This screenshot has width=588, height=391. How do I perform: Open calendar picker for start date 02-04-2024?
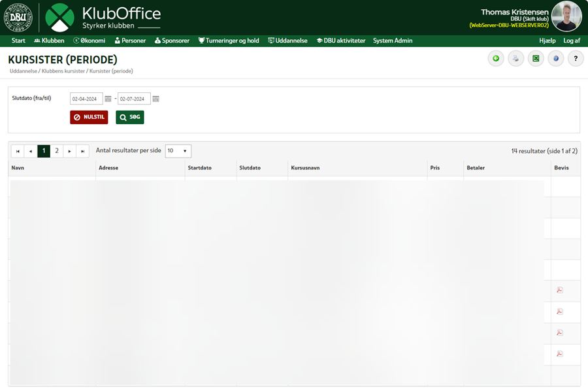tap(108, 99)
